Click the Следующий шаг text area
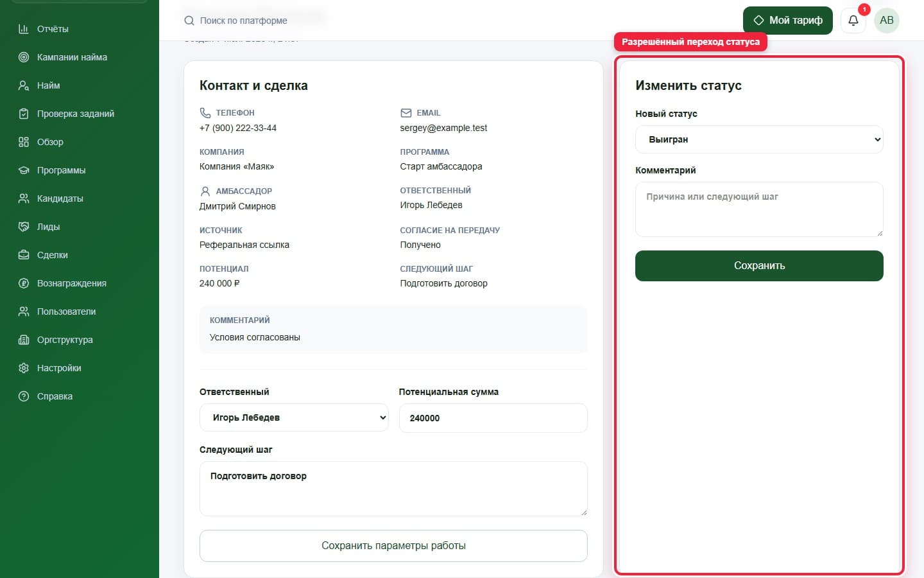Screen dimensions: 924x578 click(x=393, y=489)
